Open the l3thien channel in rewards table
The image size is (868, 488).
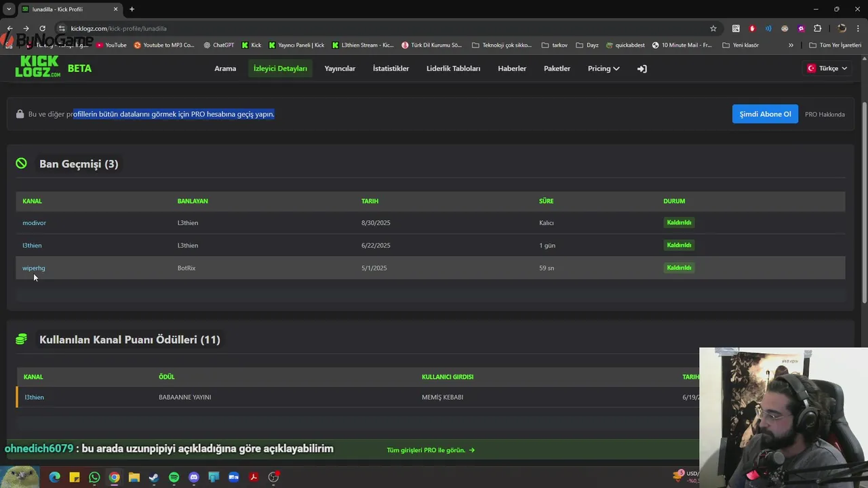click(34, 397)
